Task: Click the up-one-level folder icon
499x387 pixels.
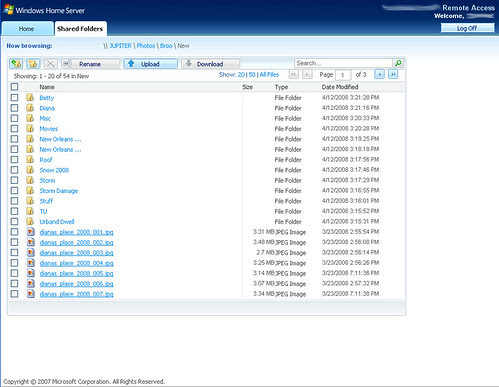Action: pos(16,63)
